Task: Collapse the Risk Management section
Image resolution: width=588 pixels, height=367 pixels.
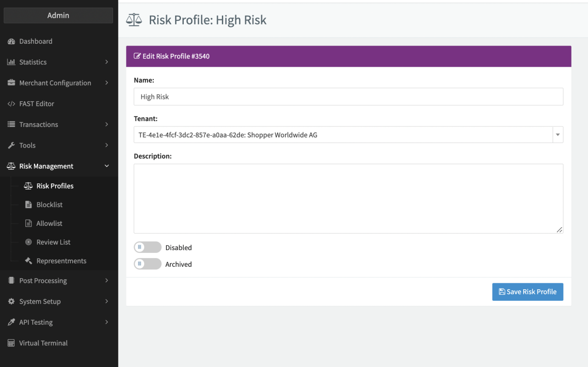Action: [x=107, y=166]
